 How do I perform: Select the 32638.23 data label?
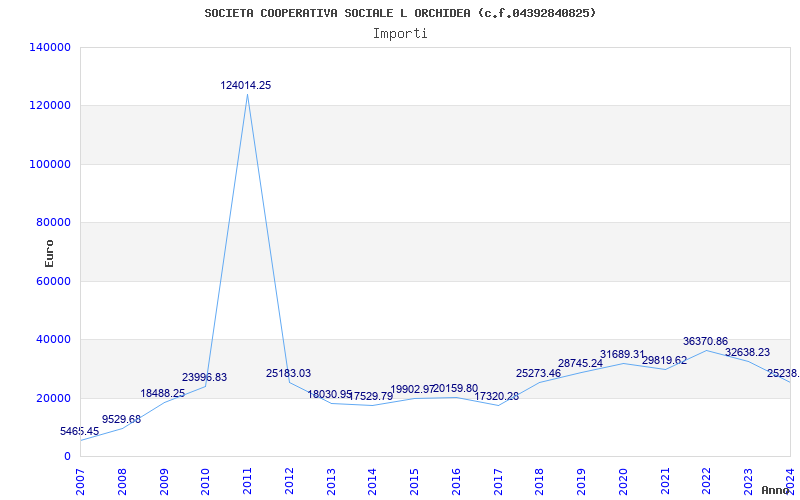tap(747, 353)
